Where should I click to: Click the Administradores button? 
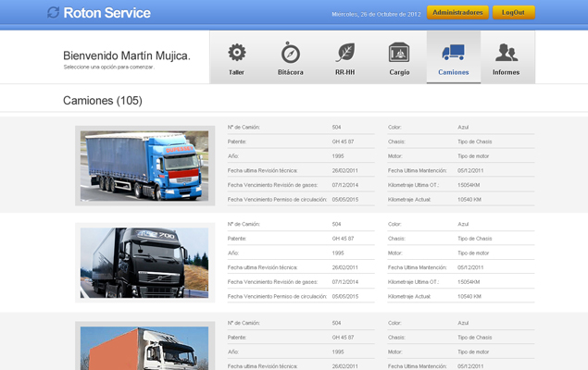click(x=457, y=12)
